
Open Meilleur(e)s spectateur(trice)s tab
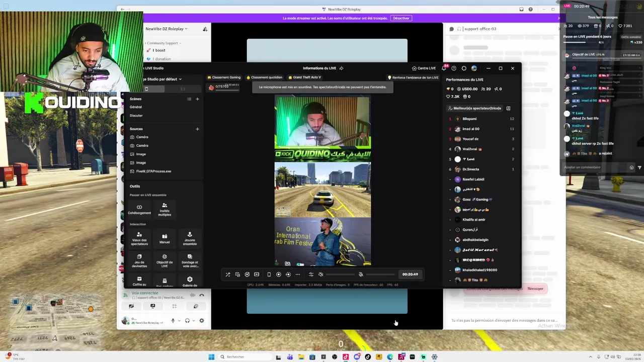coord(474,108)
